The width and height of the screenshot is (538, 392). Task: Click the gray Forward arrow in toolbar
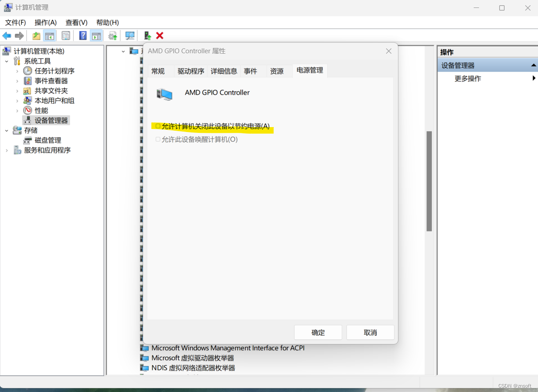[19, 36]
